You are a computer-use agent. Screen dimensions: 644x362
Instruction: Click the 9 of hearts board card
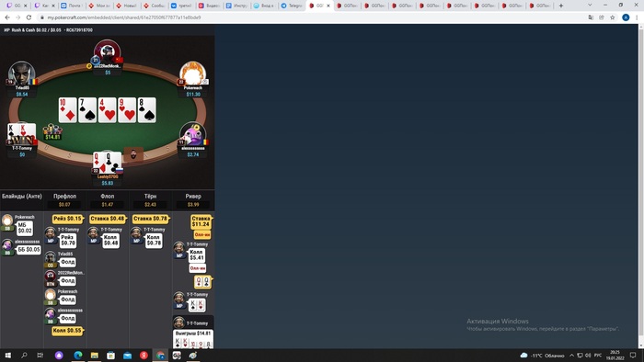click(x=127, y=110)
